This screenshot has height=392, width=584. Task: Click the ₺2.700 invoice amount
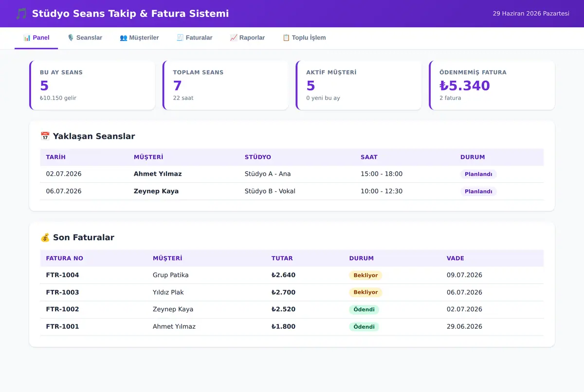(x=283, y=292)
